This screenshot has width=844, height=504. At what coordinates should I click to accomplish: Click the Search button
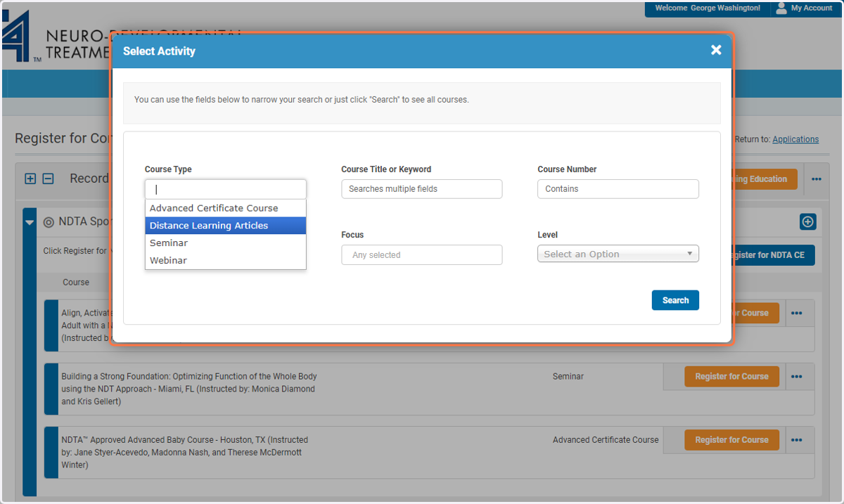click(x=675, y=300)
